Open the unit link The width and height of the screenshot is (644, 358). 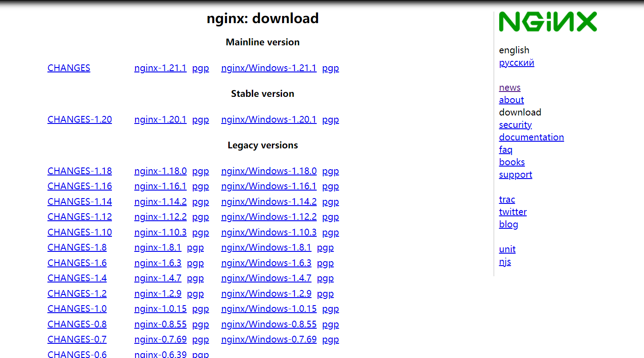click(x=507, y=249)
